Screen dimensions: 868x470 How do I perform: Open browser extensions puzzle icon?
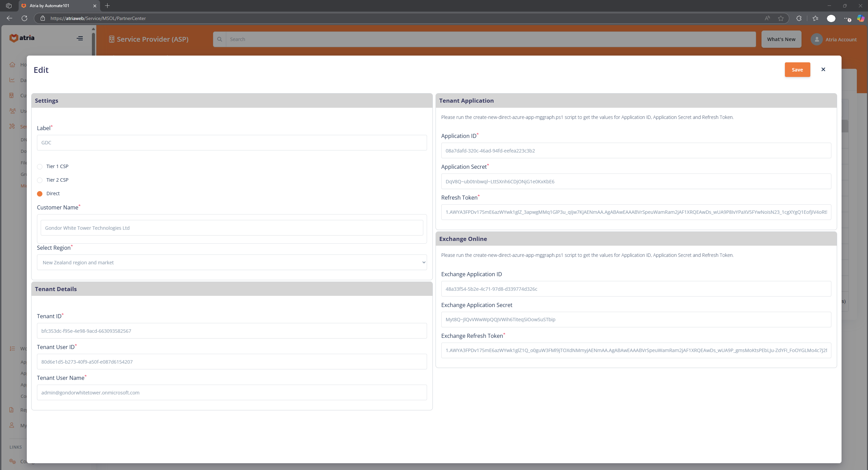799,18
